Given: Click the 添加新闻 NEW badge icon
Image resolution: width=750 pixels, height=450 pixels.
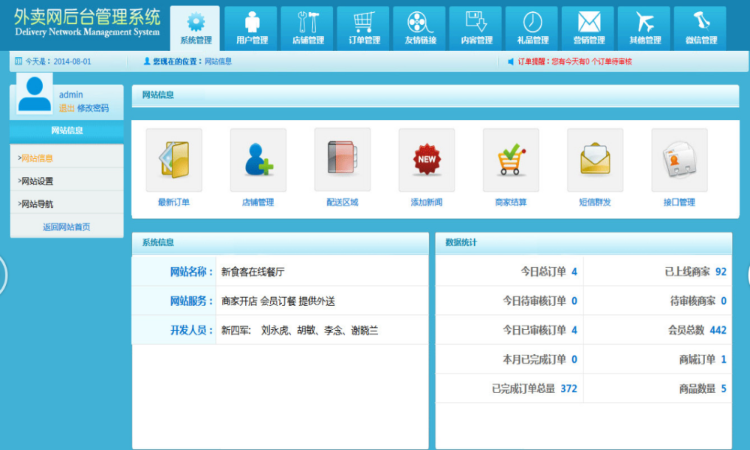Looking at the screenshot, I should click(x=426, y=160).
